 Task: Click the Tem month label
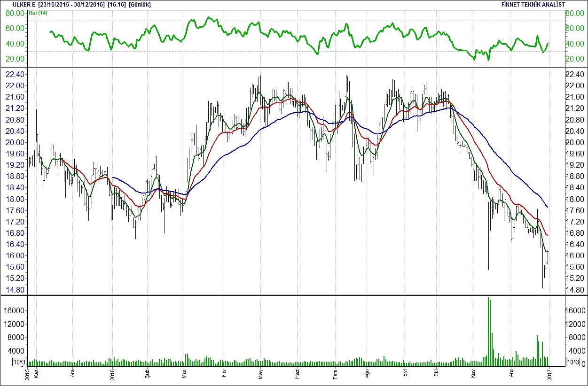tap(335, 374)
